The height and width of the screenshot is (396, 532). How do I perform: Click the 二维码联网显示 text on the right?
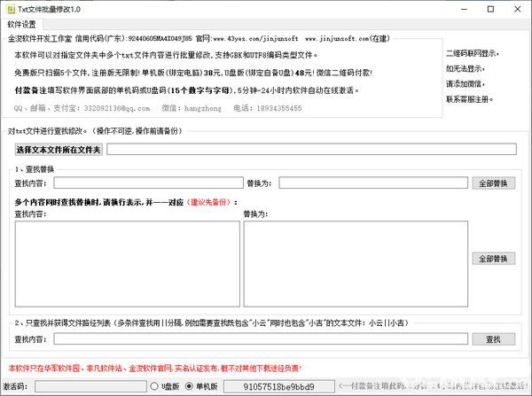[472, 53]
